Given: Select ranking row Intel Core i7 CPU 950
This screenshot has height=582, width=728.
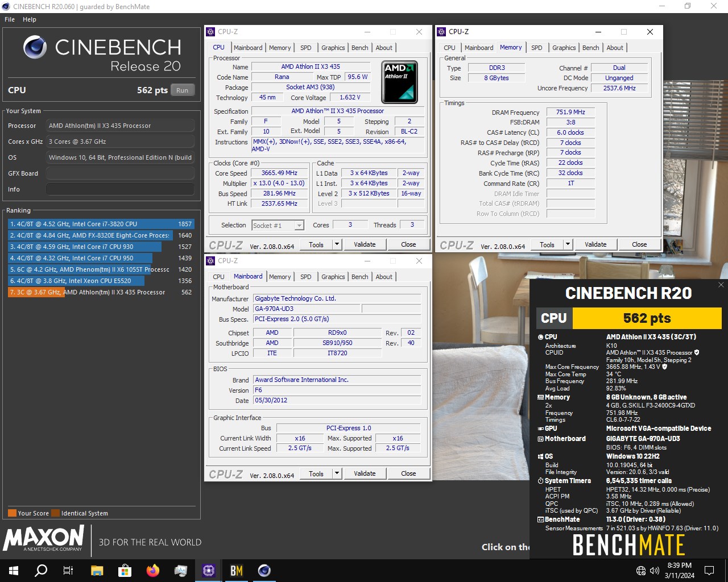Looking at the screenshot, I should pos(101,258).
